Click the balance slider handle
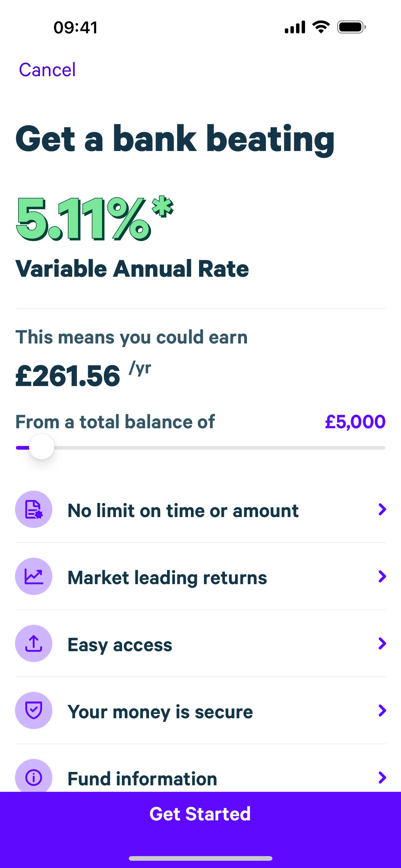 pyautogui.click(x=42, y=447)
